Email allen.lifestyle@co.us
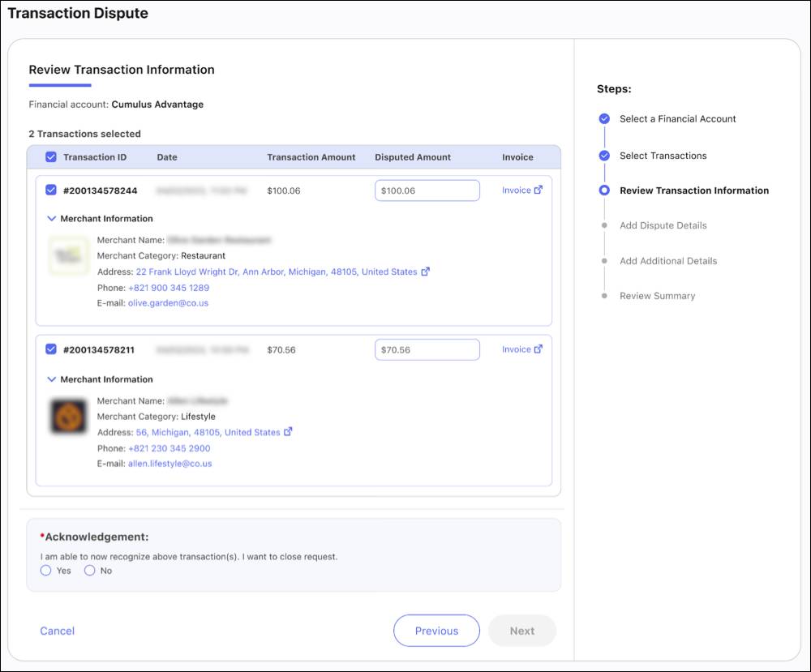 (169, 464)
